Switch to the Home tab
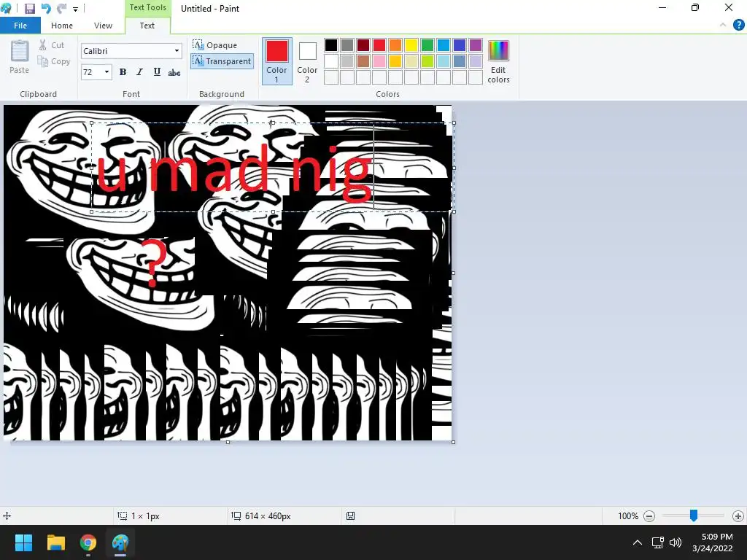 tap(62, 26)
